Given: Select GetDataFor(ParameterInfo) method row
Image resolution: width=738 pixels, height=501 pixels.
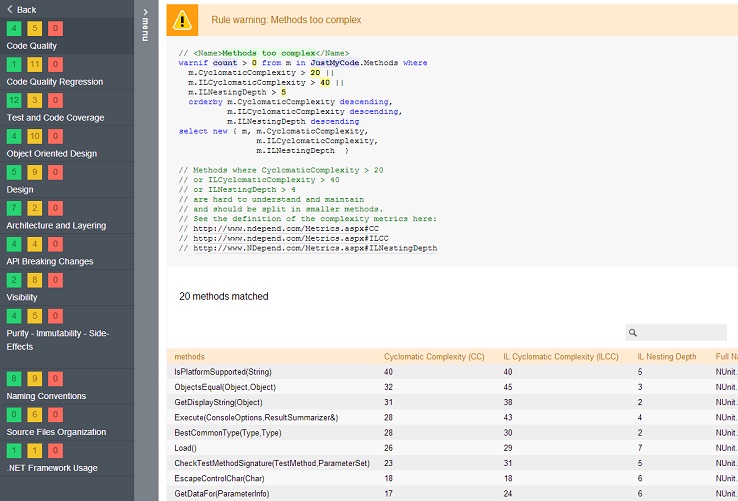Looking at the screenshot, I should (x=452, y=493).
